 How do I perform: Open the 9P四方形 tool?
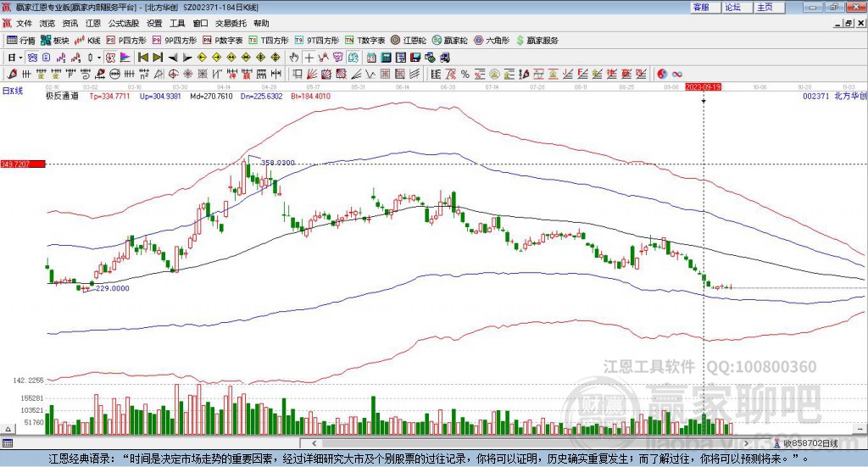click(x=175, y=41)
